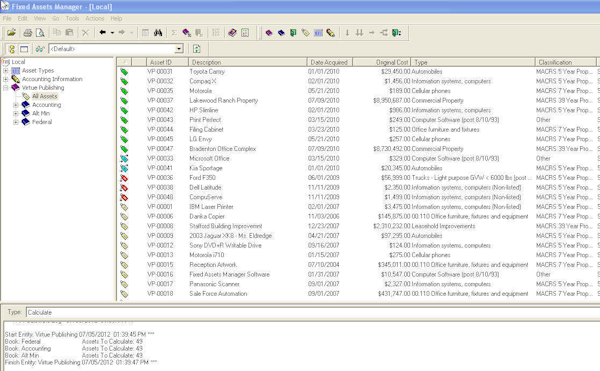This screenshot has height=371, width=600.
Task: Click the Sigma calculate icon
Action: click(x=174, y=33)
